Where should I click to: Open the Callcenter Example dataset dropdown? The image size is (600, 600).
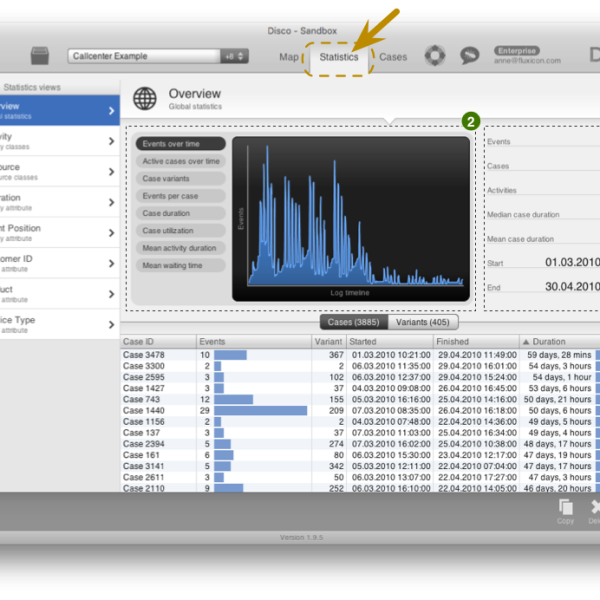144,56
